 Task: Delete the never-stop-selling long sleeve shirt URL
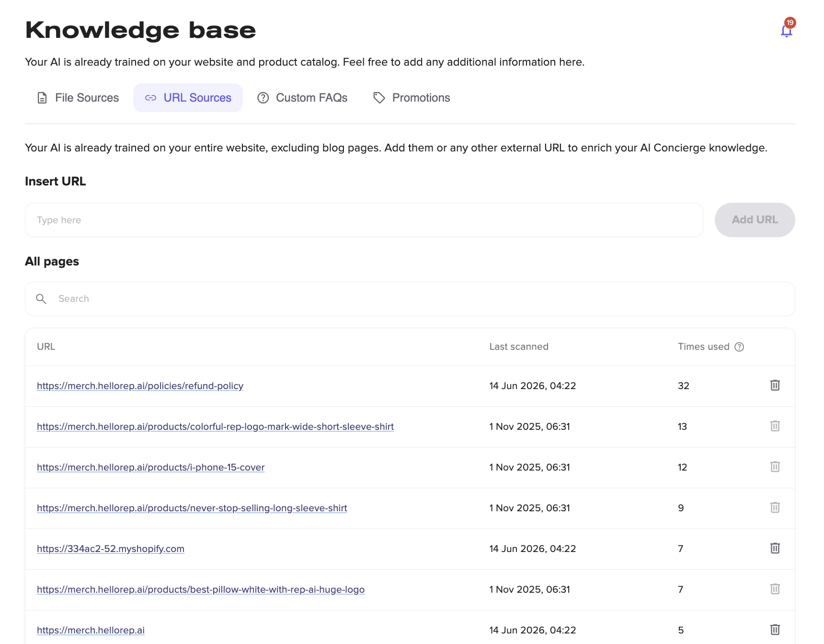coord(775,507)
